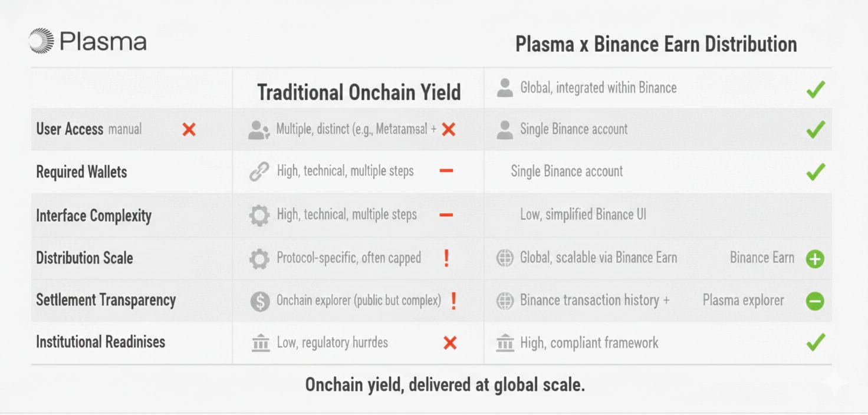Select the "Plasma x Binance Earn Distribution" heading
This screenshot has width=868, height=415.
pos(656,44)
